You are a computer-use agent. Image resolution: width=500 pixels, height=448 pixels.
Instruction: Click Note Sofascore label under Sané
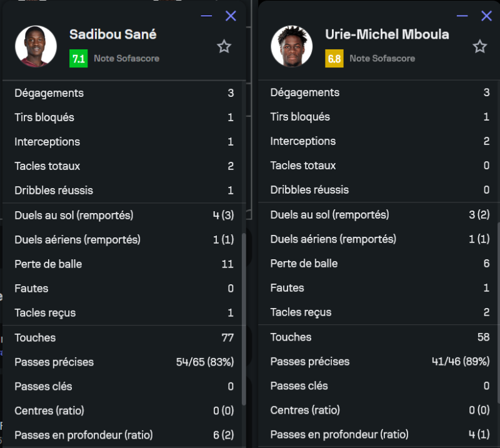[x=126, y=59]
